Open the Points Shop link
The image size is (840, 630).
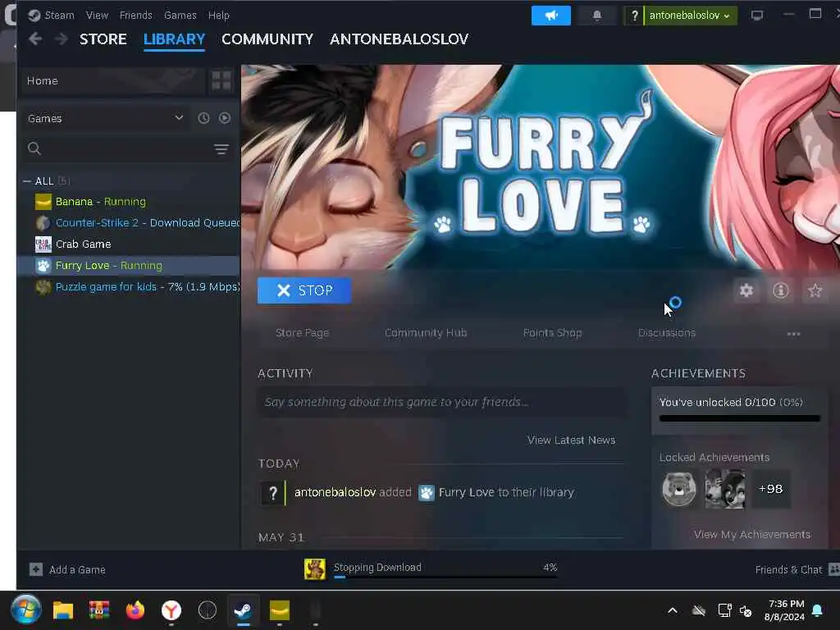[552, 333]
